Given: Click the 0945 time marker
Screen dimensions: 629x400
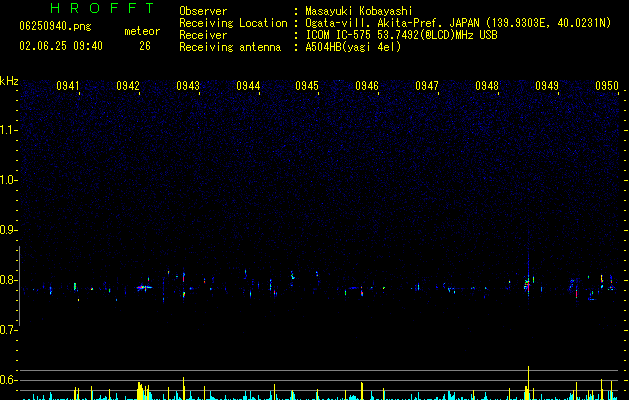Looking at the screenshot, I should 307,86.
